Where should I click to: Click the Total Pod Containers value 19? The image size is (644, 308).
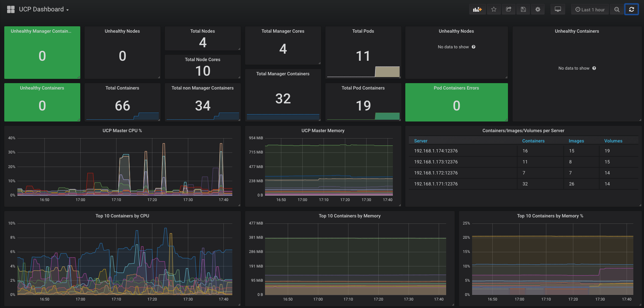click(363, 106)
